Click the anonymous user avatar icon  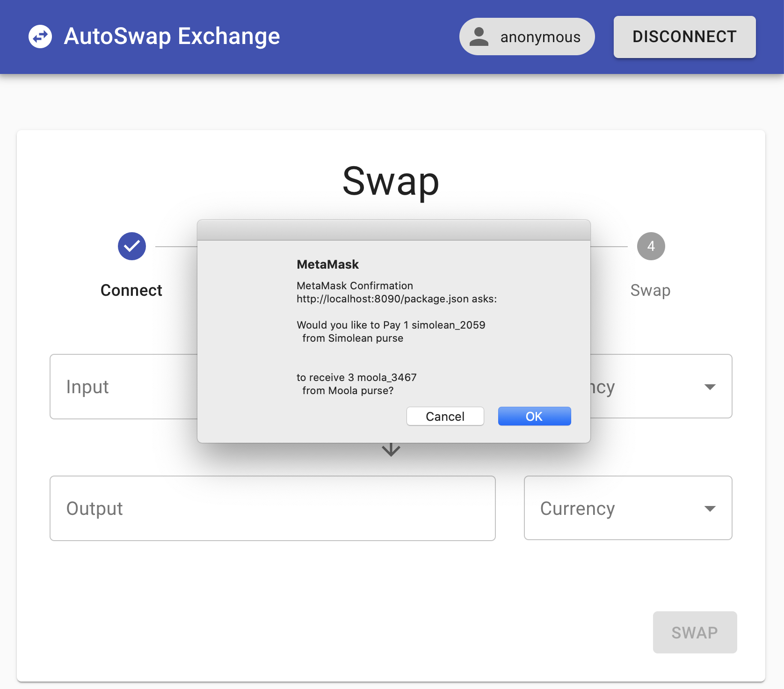479,37
